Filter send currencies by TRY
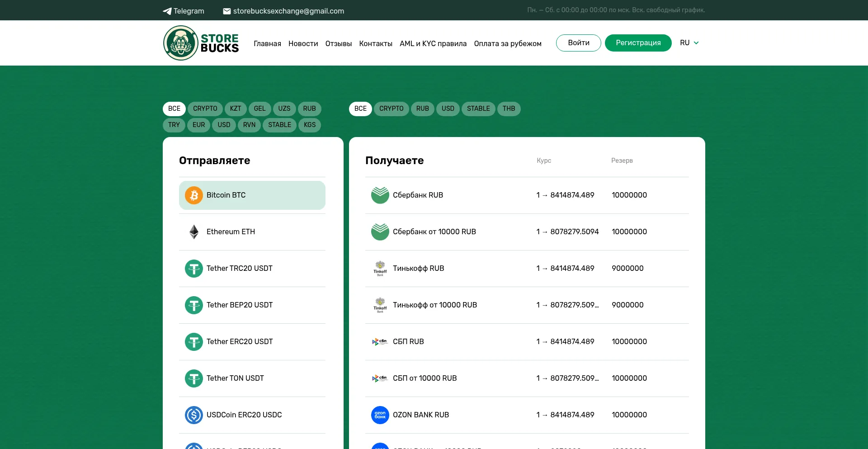Viewport: 868px width, 449px height. click(174, 125)
